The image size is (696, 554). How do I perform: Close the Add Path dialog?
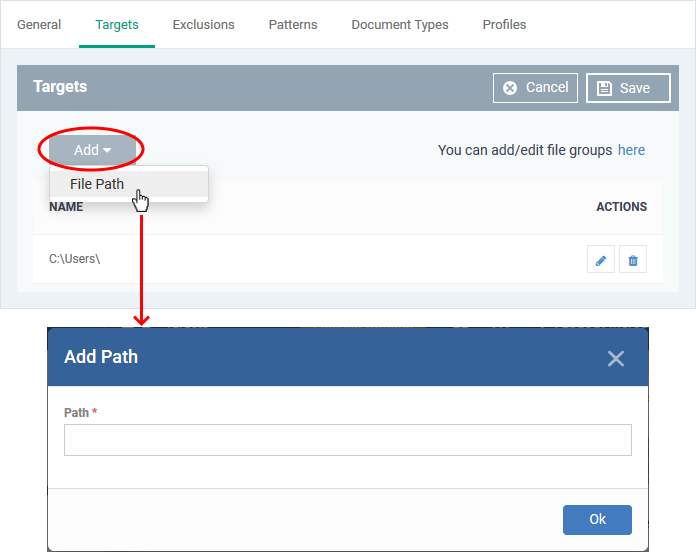point(616,358)
